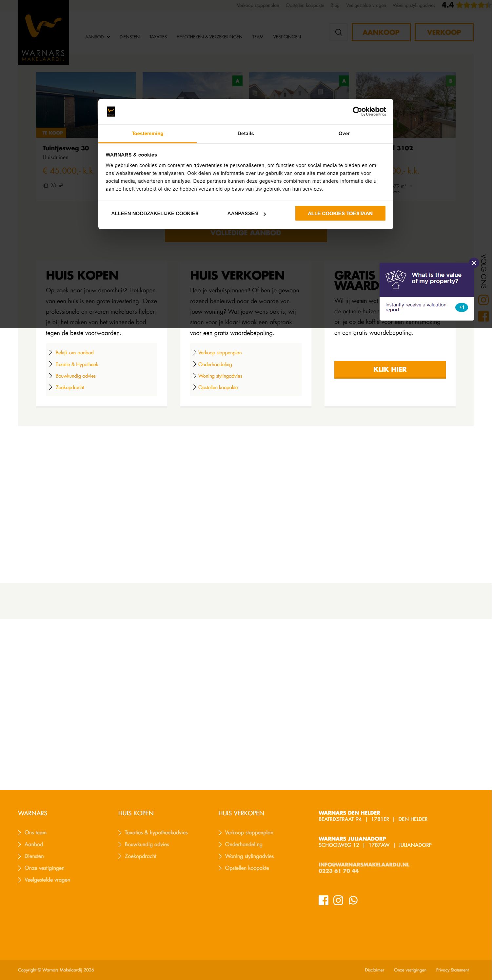Open Diensten footer link
The image size is (492, 980).
tap(34, 856)
